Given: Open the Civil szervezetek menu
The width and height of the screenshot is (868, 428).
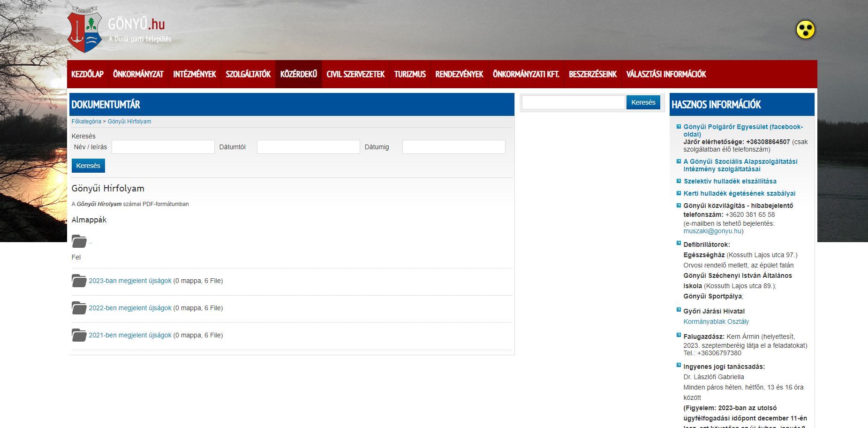Looking at the screenshot, I should (x=355, y=74).
